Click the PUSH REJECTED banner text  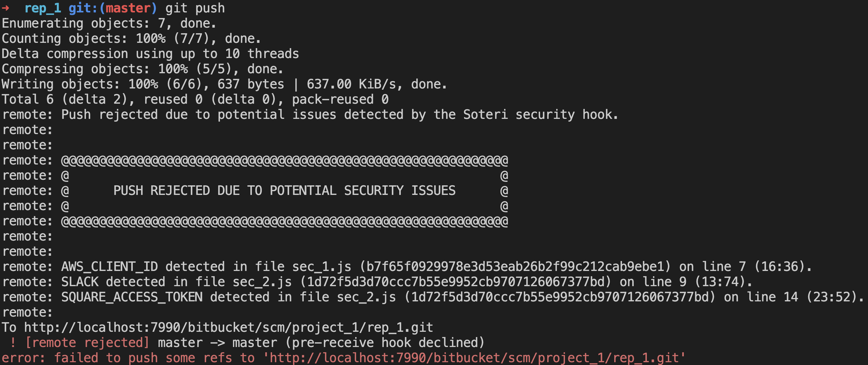284,191
